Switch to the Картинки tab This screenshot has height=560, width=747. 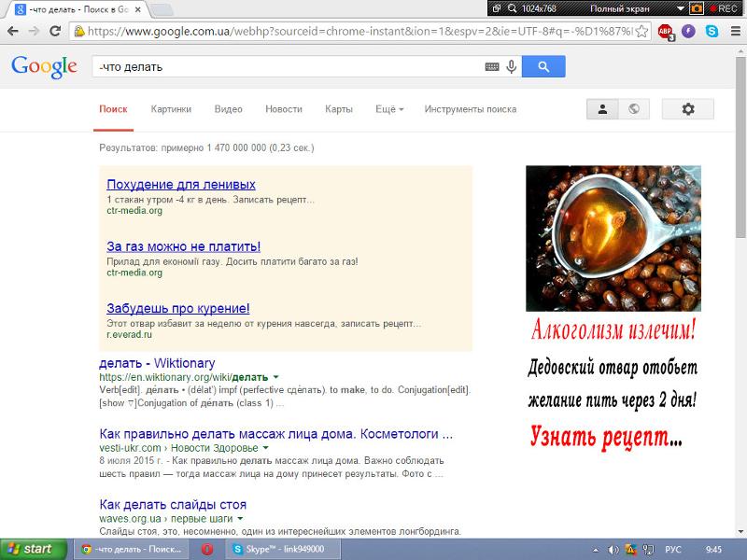point(171,109)
